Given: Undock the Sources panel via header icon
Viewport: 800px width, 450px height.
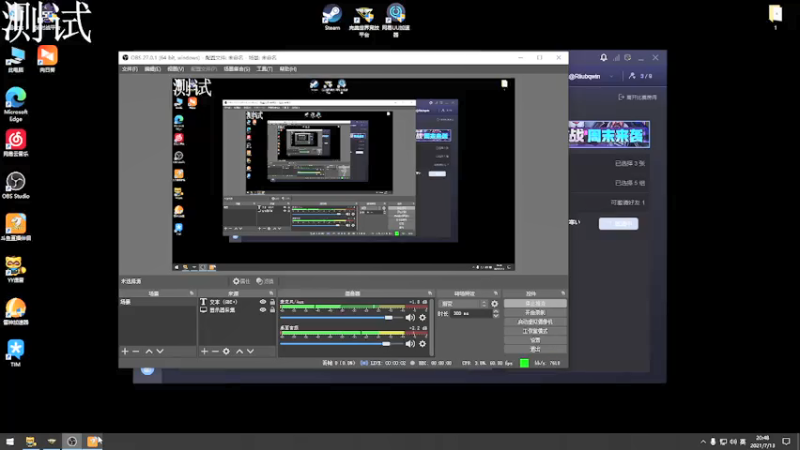Looking at the screenshot, I should (271, 293).
